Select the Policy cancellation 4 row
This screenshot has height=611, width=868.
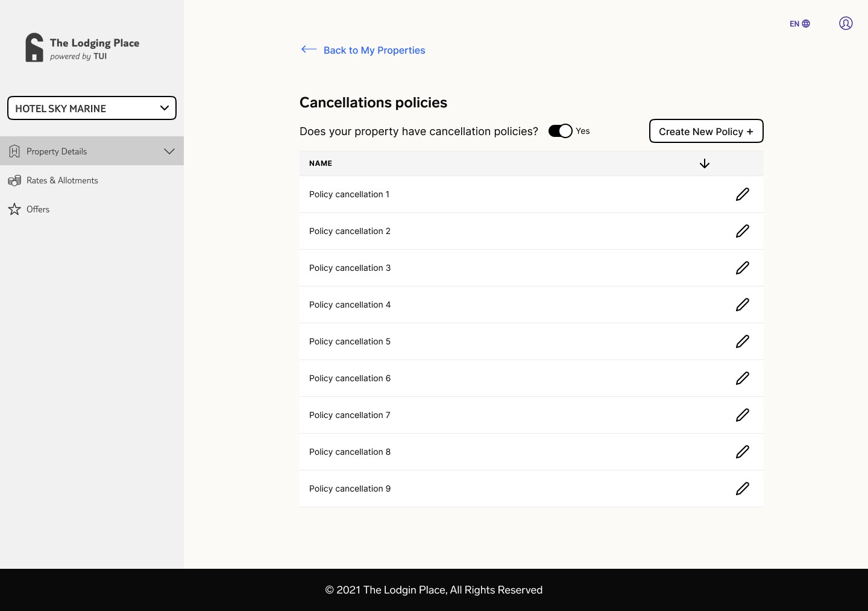coord(350,305)
